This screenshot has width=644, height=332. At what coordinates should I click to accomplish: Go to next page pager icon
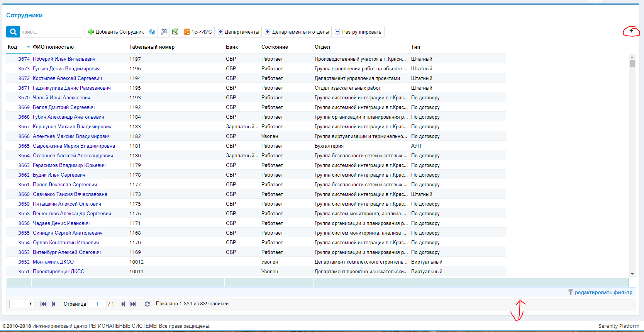click(123, 304)
